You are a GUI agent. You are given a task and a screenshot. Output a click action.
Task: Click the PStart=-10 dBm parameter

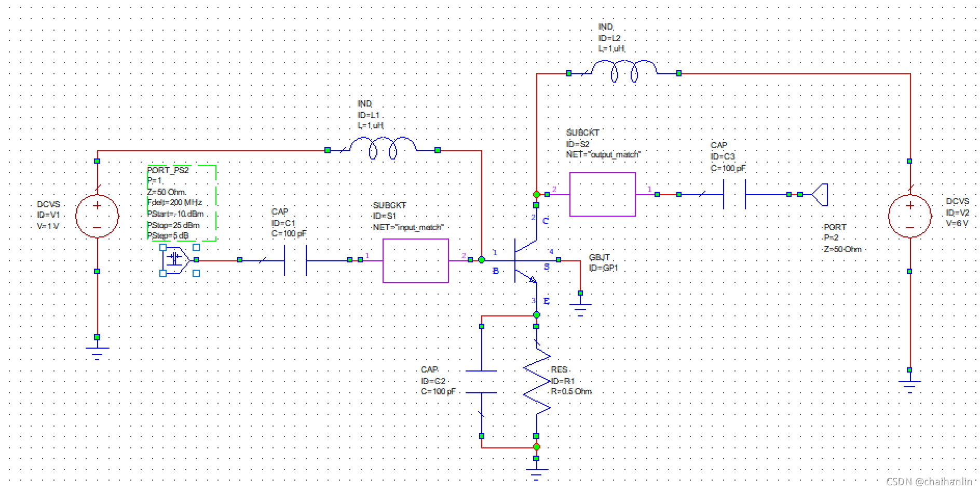click(x=175, y=214)
